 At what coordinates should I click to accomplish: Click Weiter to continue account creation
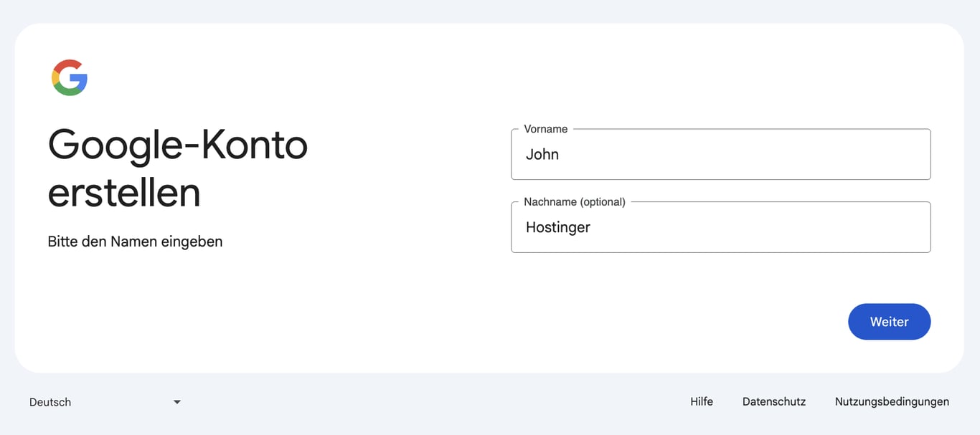click(889, 322)
